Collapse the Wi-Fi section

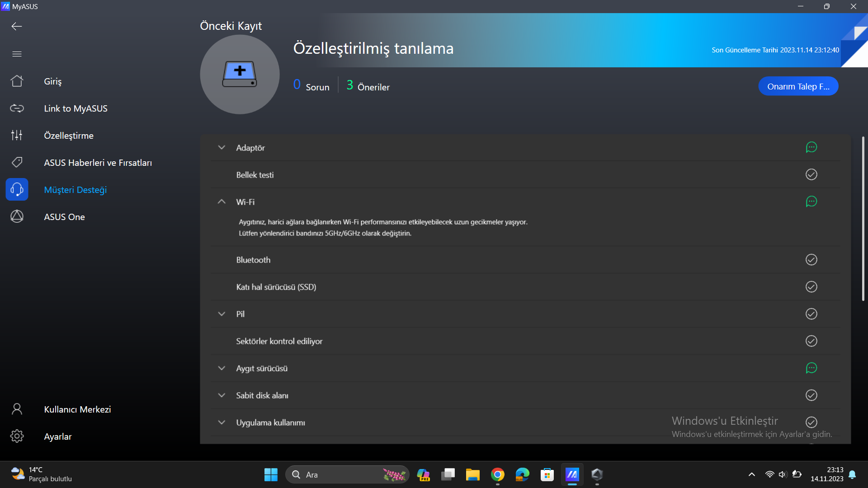coord(222,202)
